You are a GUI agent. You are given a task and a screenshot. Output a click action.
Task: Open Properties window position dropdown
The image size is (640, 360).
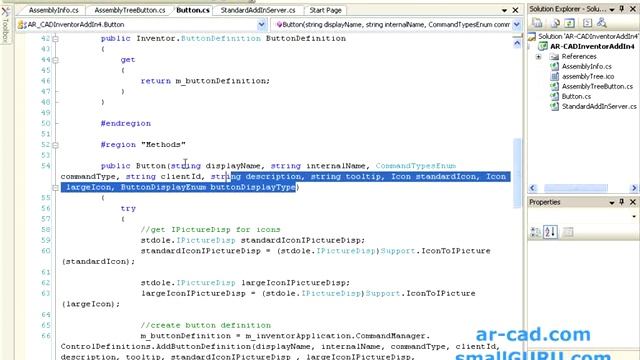click(612, 202)
